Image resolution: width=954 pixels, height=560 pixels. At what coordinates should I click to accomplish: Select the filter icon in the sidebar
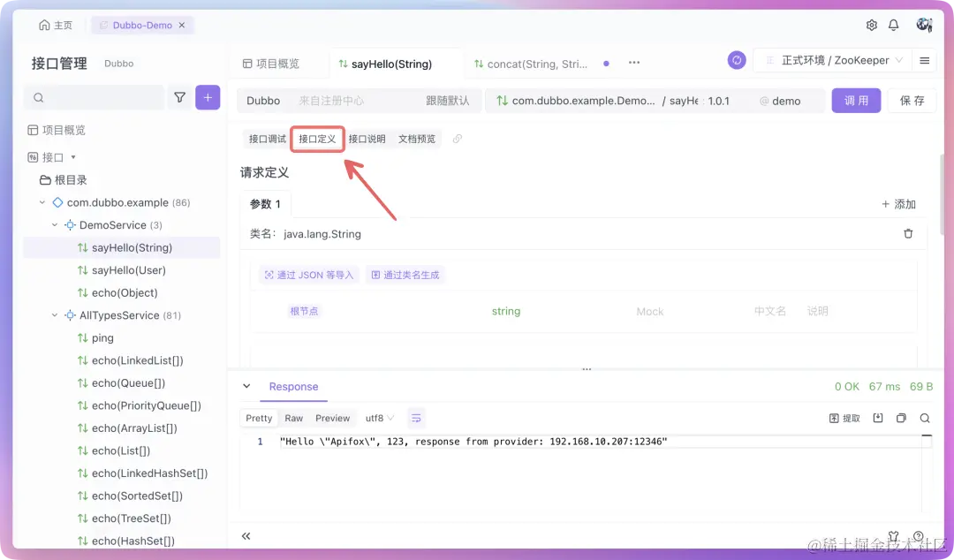click(x=179, y=95)
